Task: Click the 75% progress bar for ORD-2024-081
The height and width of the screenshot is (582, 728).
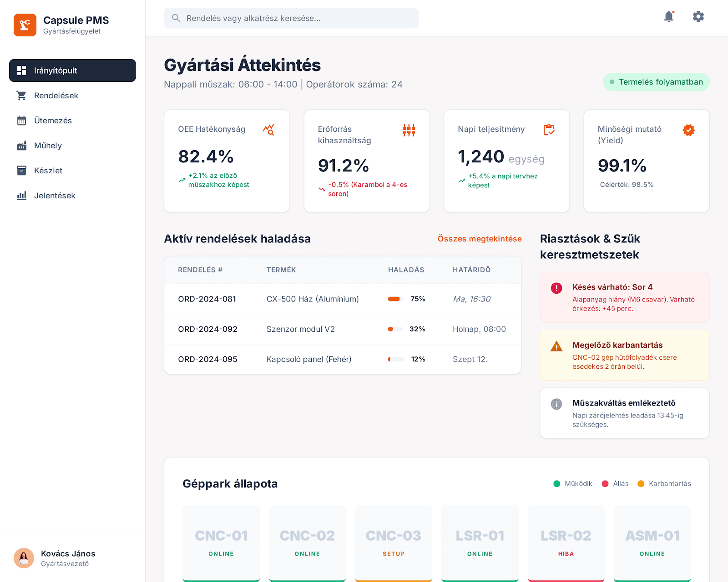Action: pos(395,299)
